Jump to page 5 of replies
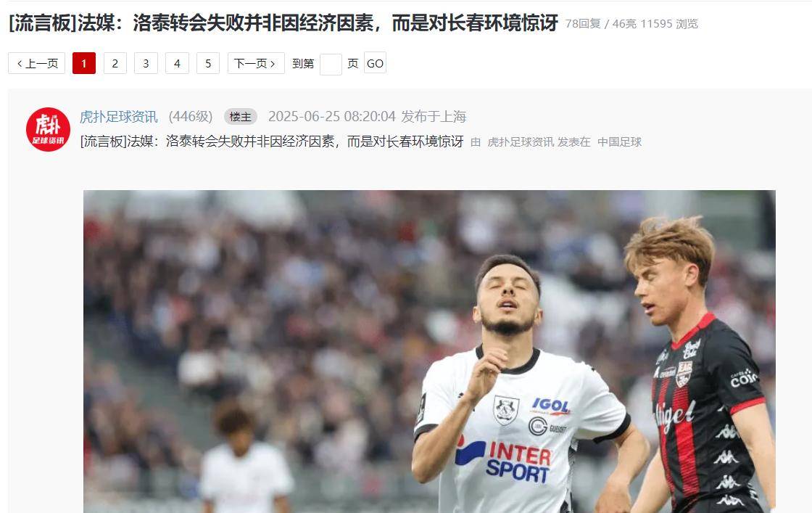The width and height of the screenshot is (812, 513). (x=208, y=63)
